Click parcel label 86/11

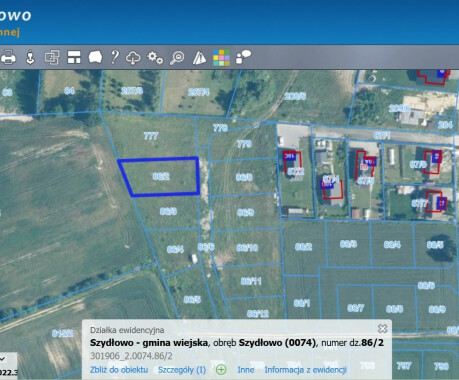click(x=251, y=282)
